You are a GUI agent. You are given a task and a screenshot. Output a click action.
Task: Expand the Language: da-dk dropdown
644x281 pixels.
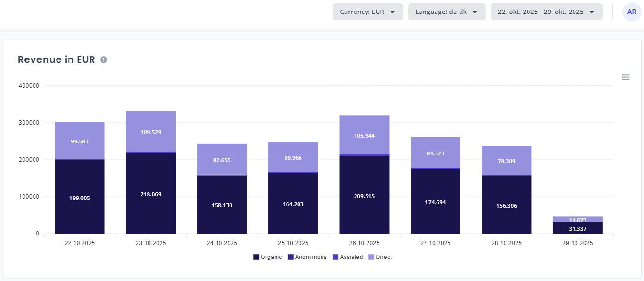[x=447, y=12]
